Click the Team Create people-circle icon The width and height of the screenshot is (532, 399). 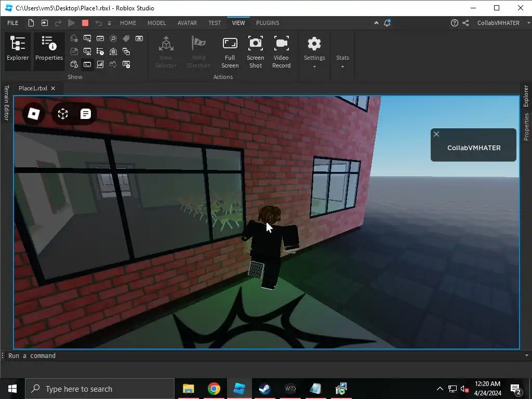pyautogui.click(x=113, y=51)
